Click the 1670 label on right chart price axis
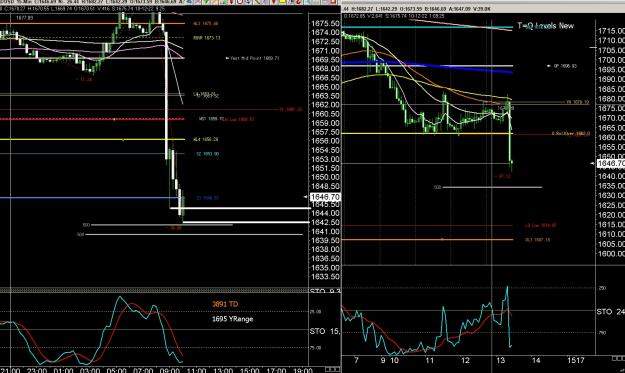The image size is (625, 373). 611,118
